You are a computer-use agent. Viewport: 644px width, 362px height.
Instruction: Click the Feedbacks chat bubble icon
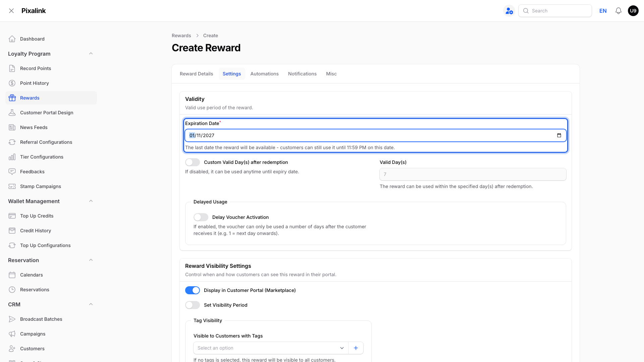12,172
